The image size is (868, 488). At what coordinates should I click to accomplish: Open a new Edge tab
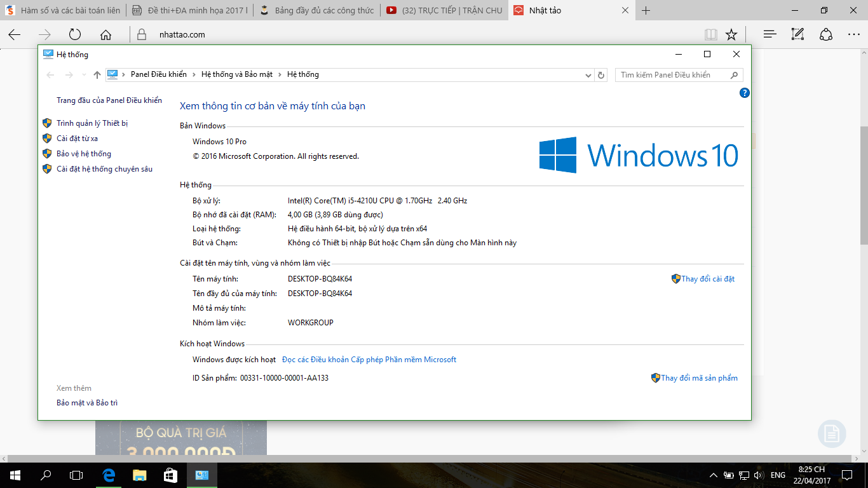coord(646,10)
